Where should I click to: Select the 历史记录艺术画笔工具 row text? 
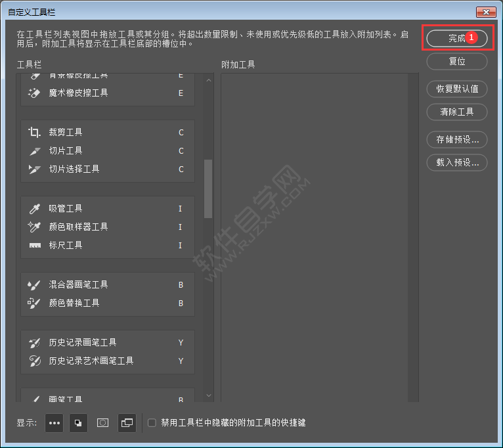tap(91, 361)
